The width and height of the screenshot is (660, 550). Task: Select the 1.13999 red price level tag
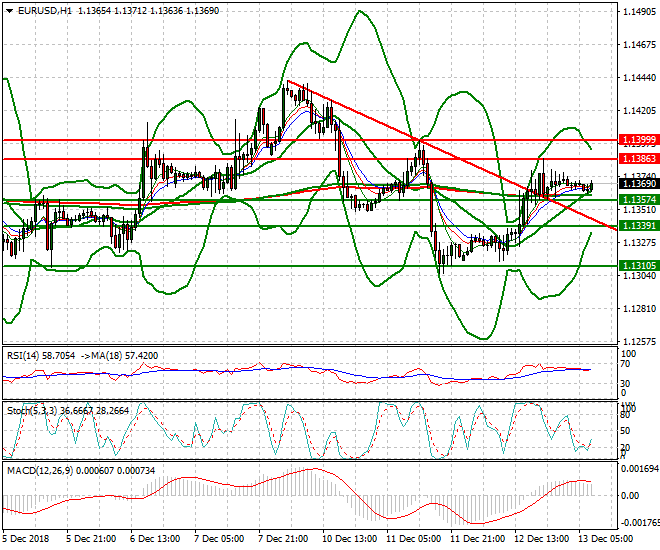pos(638,139)
